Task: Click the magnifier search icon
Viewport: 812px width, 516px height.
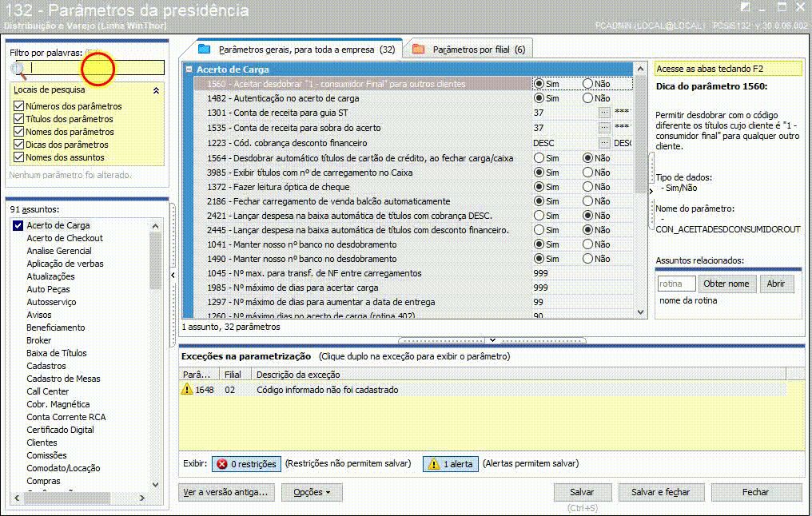Action: tap(18, 69)
